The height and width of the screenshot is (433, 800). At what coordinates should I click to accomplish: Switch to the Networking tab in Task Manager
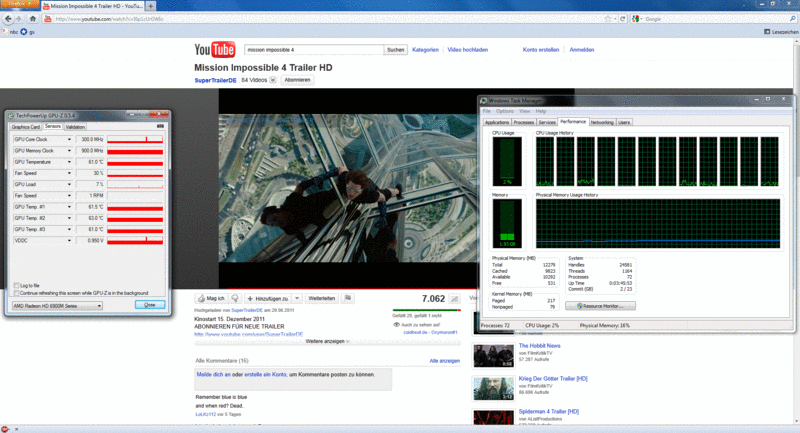tap(602, 122)
